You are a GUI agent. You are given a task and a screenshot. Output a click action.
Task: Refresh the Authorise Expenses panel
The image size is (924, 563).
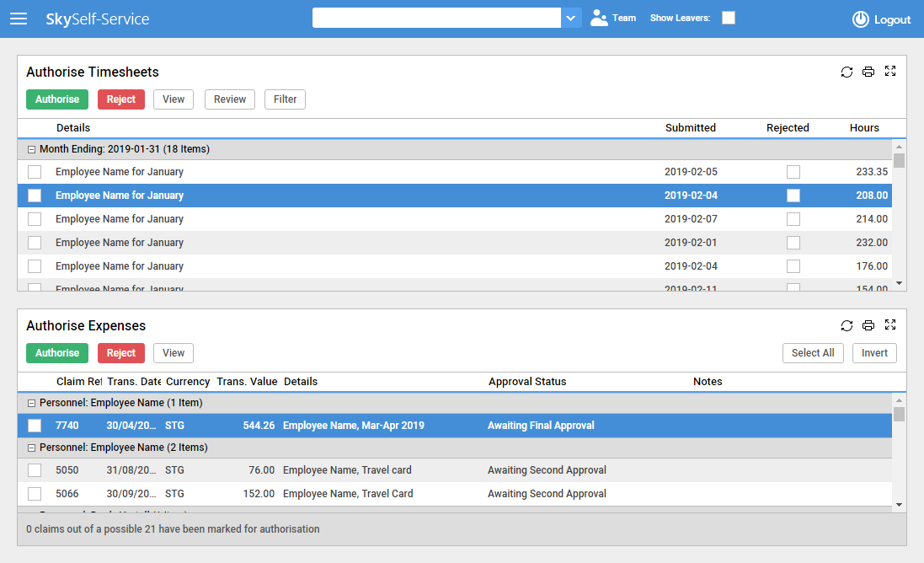[847, 325]
